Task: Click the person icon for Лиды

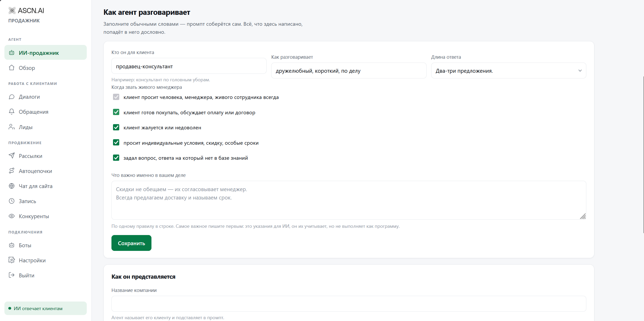Action: pyautogui.click(x=12, y=127)
